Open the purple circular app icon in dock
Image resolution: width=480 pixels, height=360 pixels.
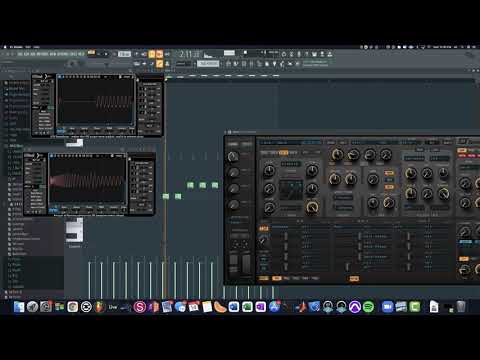pyautogui.click(x=355, y=307)
